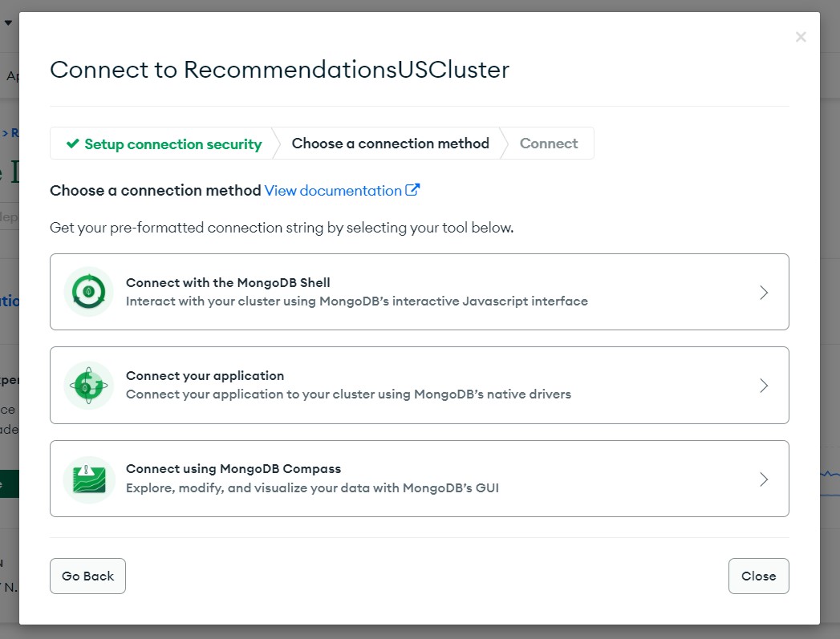Click the external link icon beside View documentation

(x=412, y=190)
